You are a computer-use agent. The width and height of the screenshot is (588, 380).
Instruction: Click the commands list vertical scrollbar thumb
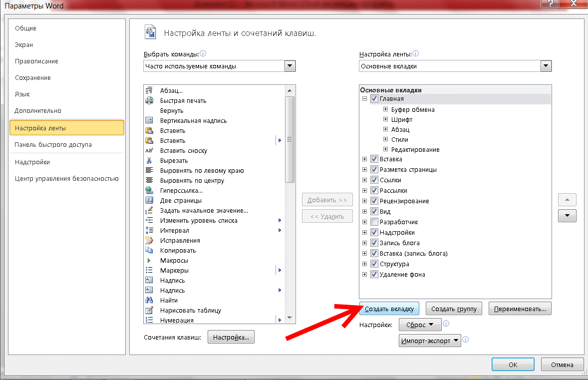point(290,139)
